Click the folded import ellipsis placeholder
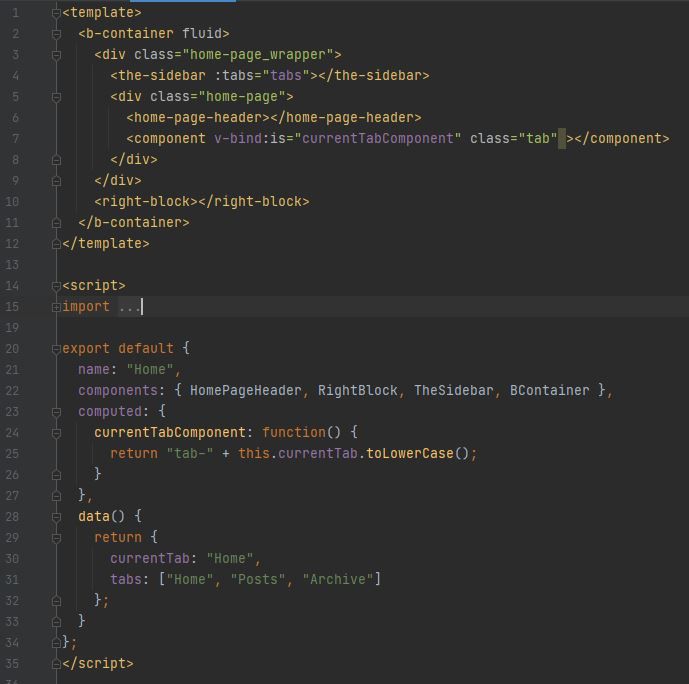The image size is (689, 684). point(130,307)
